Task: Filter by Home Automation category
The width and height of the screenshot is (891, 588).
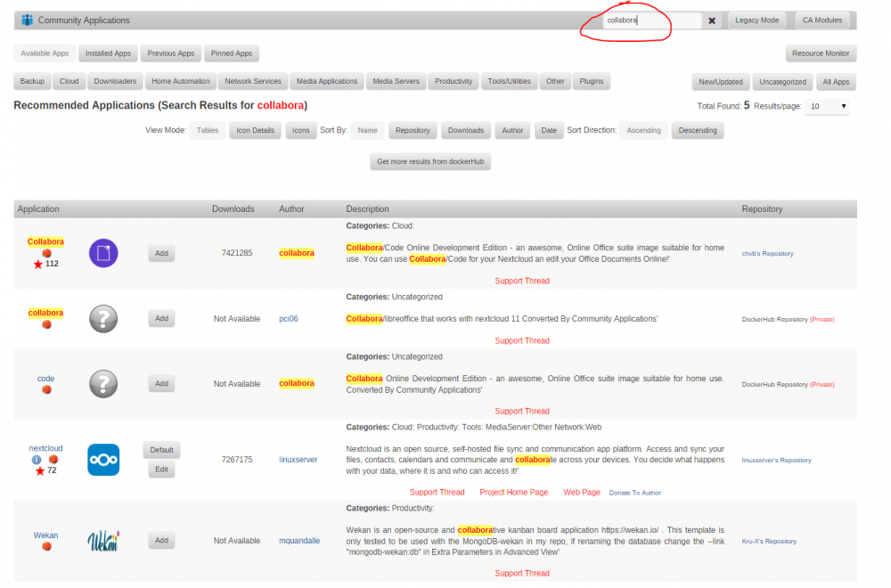Action: 181,81
